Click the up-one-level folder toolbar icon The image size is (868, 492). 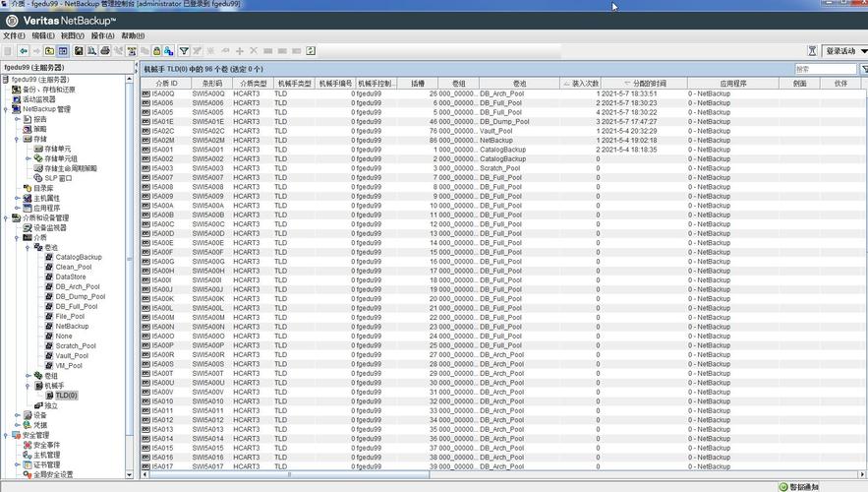[x=49, y=51]
